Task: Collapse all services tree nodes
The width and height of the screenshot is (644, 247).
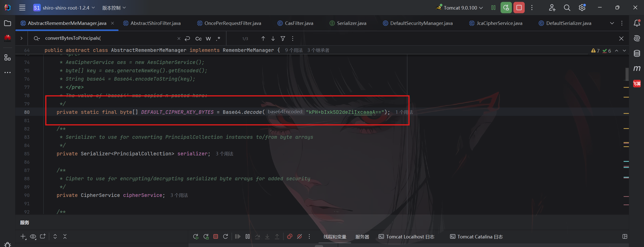Action: coord(65,236)
